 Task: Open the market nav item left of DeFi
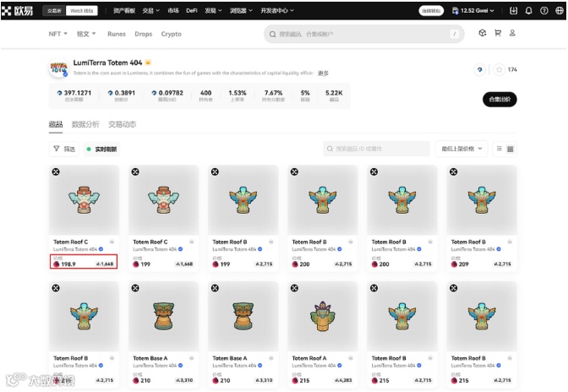tap(173, 10)
